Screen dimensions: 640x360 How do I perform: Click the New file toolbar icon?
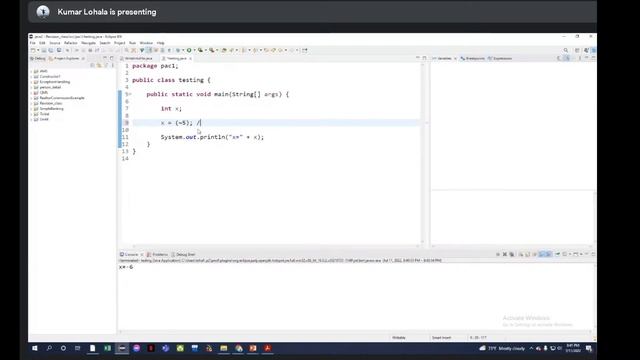[x=33, y=50]
